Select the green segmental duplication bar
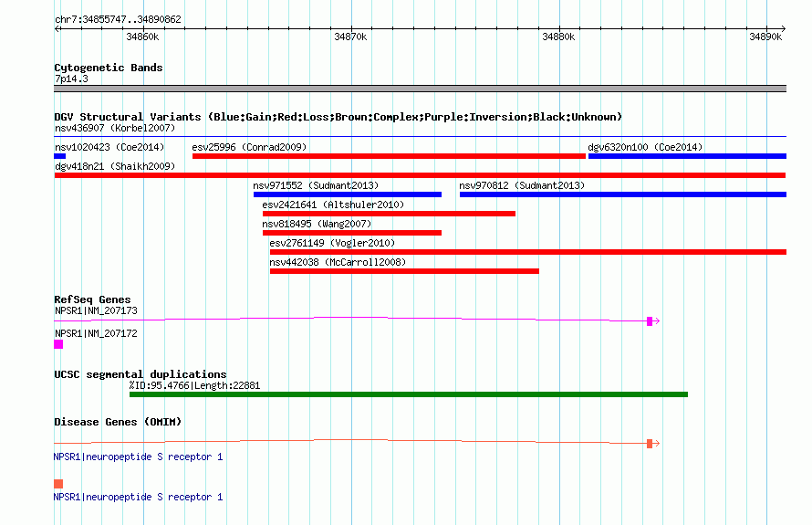This screenshot has height=525, width=812. pos(409,394)
